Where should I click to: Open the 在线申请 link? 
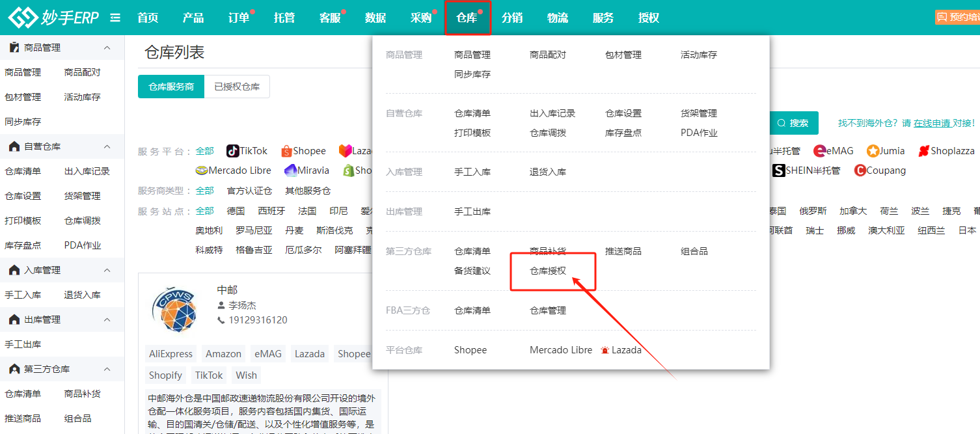pos(932,123)
